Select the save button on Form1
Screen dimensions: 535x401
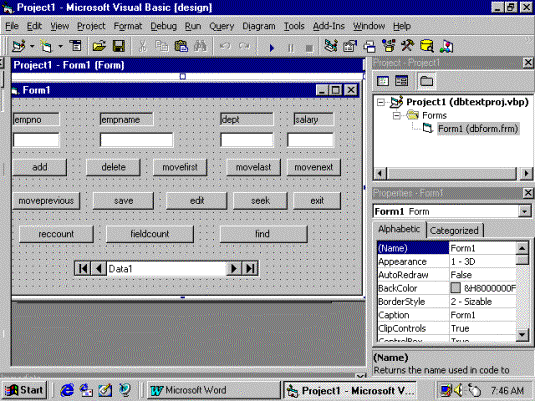pyautogui.click(x=123, y=201)
